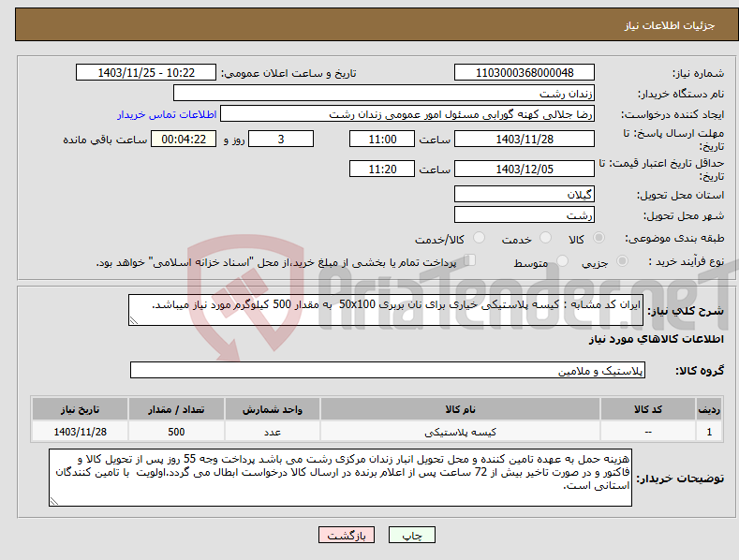739x560 pixels.
Task: Select the جزیی purchase type radio
Action: (x=622, y=260)
